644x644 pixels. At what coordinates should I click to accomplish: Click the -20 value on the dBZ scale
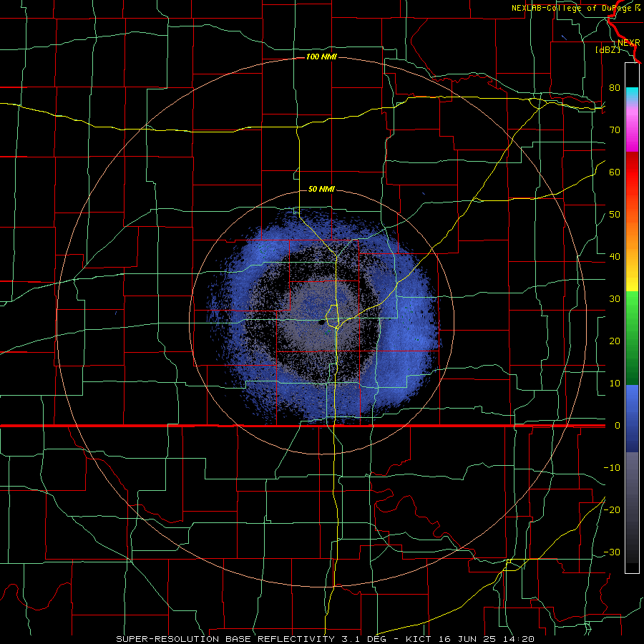point(612,510)
